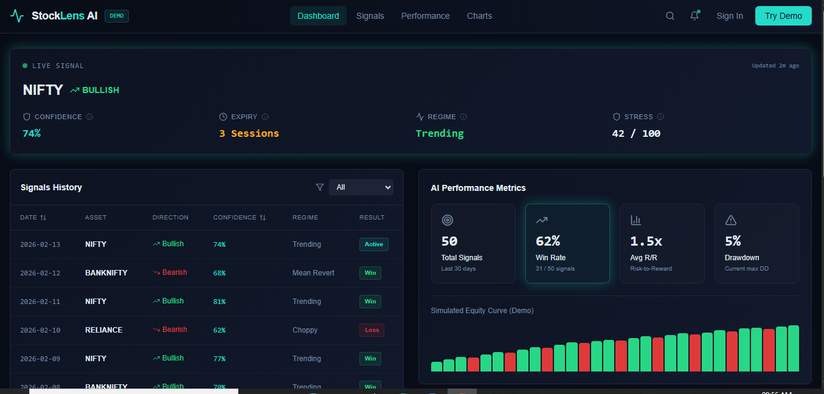824x394 pixels.
Task: Click the clock icon next to EXPIRY
Action: (x=223, y=117)
